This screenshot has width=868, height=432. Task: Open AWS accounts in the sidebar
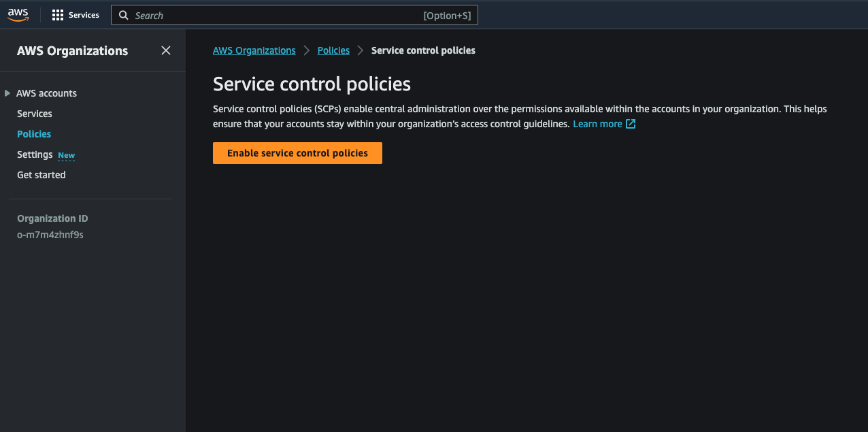[46, 93]
